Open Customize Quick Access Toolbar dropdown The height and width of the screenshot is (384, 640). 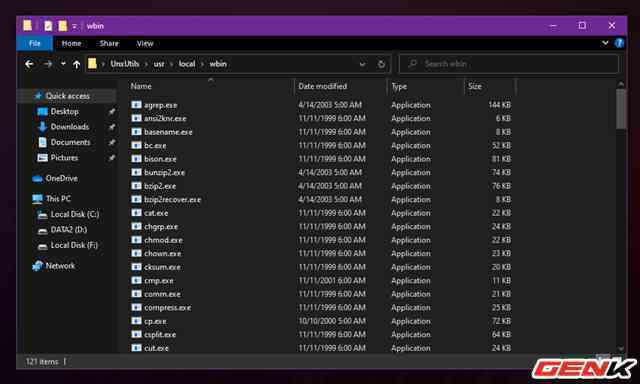point(74,27)
